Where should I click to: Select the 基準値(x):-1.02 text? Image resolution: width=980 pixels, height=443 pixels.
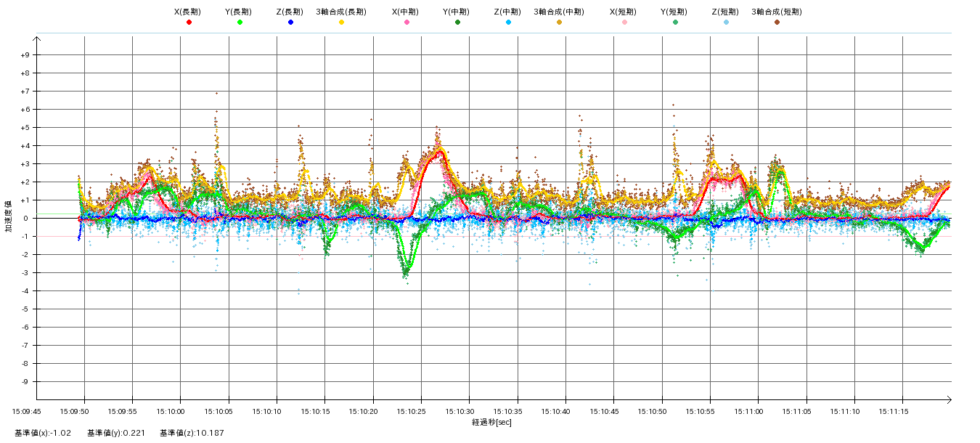pos(43,434)
